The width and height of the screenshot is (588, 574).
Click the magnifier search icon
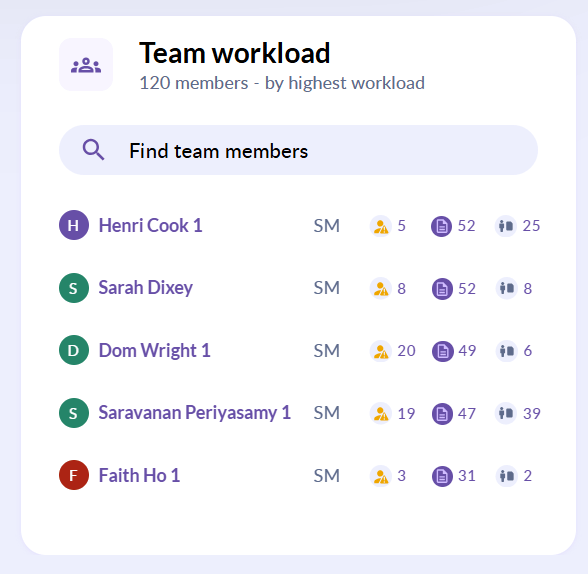tap(93, 150)
